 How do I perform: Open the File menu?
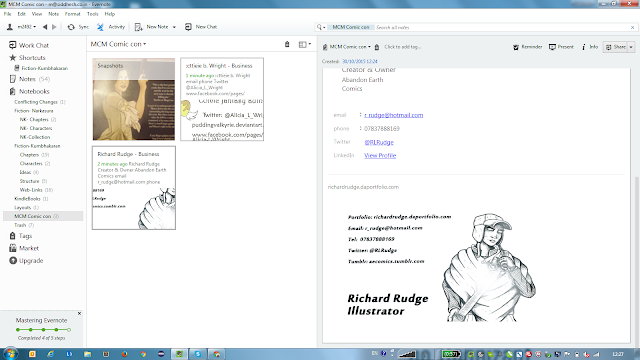pos(7,14)
